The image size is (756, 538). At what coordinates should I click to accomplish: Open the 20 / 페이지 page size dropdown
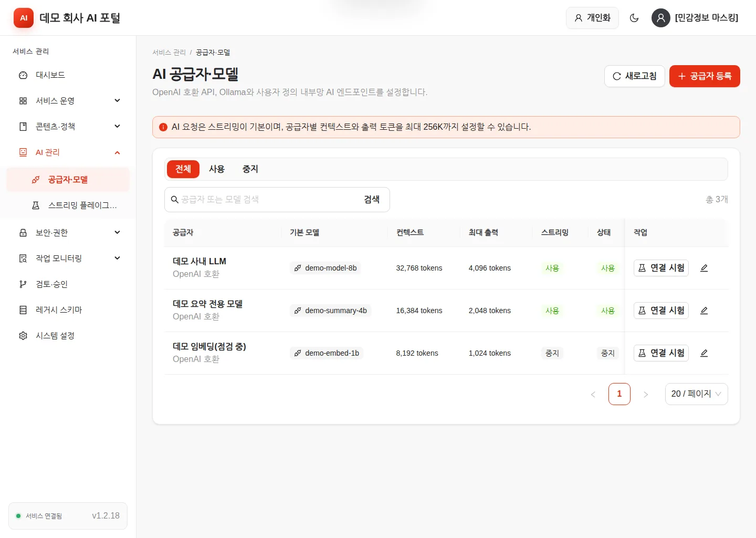point(696,394)
